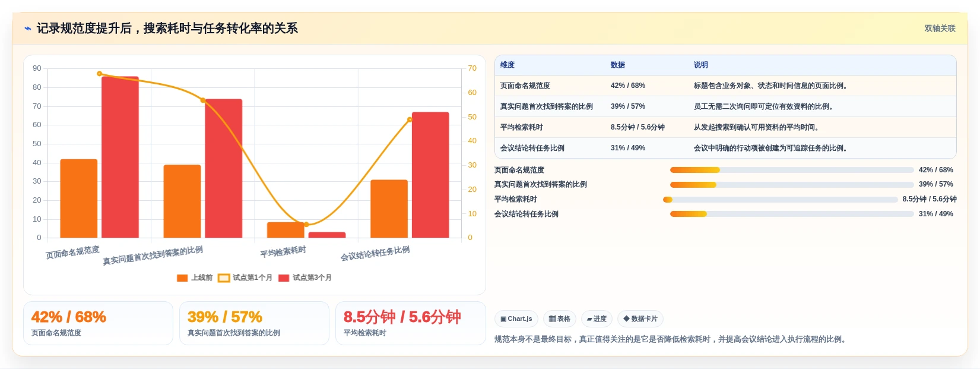Select the 进度 tag chip
980x369 pixels.
[597, 319]
